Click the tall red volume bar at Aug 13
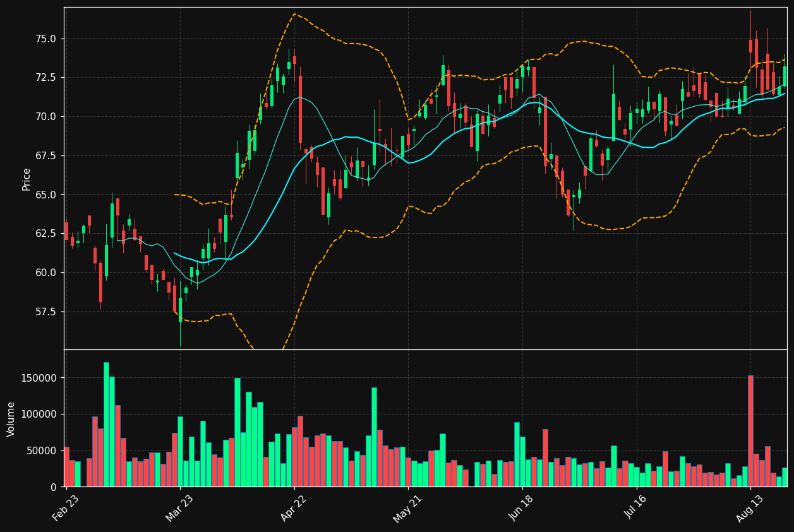 (750, 431)
